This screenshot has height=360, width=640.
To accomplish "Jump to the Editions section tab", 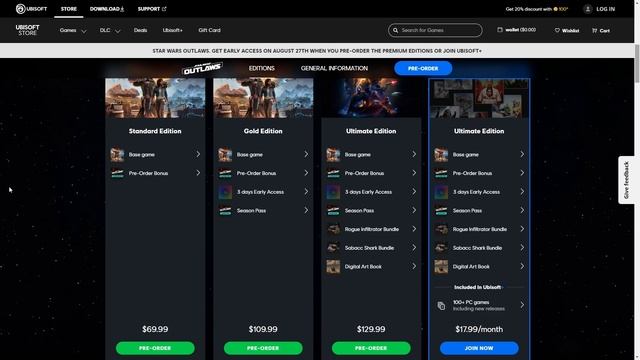I will point(262,68).
